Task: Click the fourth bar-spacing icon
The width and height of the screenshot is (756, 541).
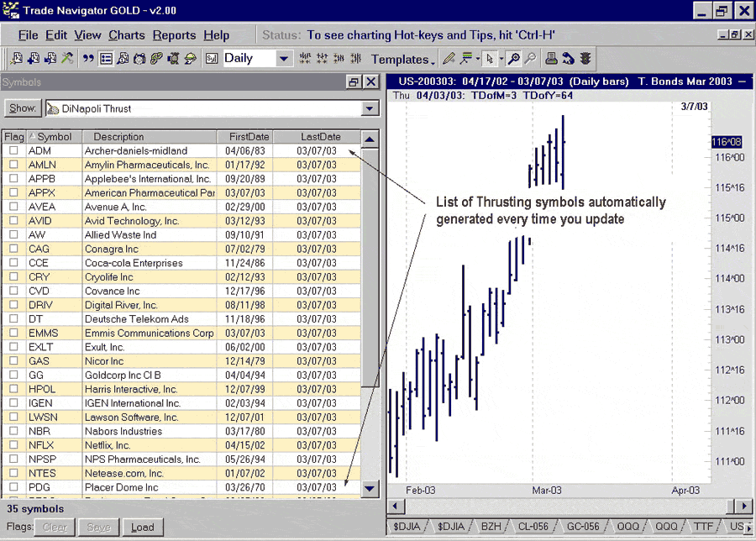Action: point(356,59)
